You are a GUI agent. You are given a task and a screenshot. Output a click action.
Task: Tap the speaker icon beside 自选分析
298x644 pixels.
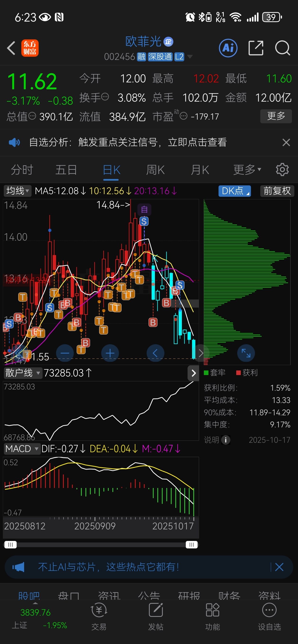pos(14,143)
